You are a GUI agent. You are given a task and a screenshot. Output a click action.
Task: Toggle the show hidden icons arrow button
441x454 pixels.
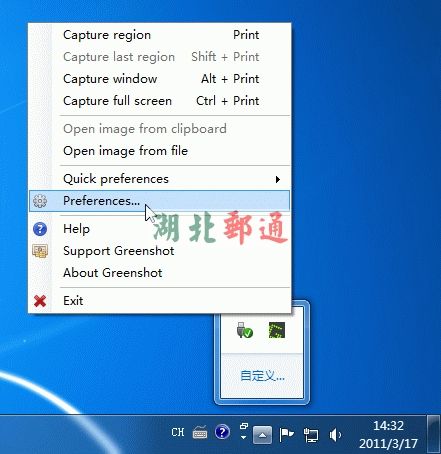(262, 435)
